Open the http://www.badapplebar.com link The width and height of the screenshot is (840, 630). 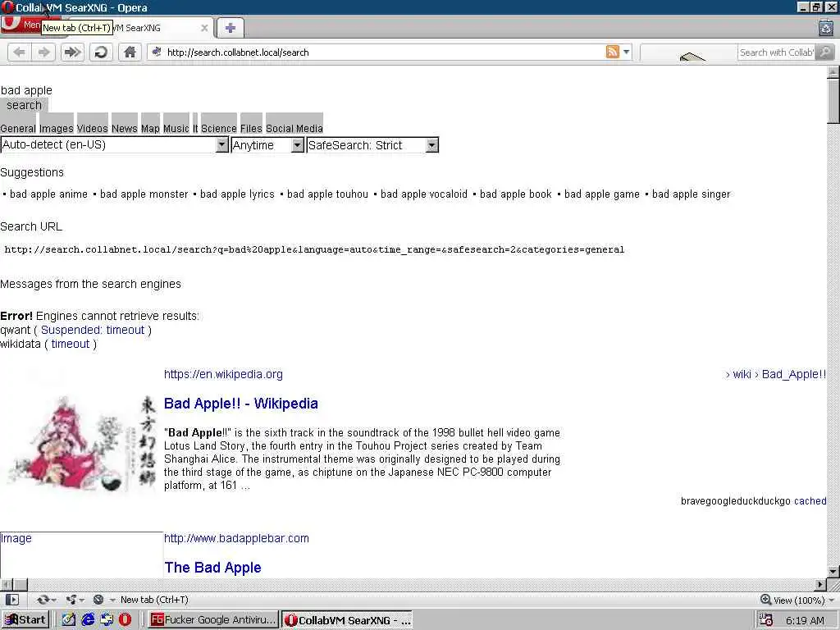click(236, 538)
